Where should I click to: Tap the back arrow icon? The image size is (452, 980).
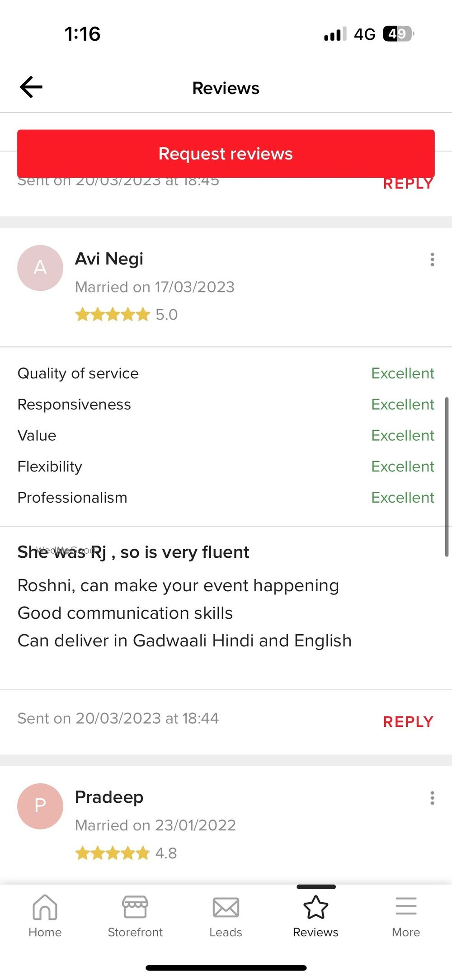click(x=31, y=87)
